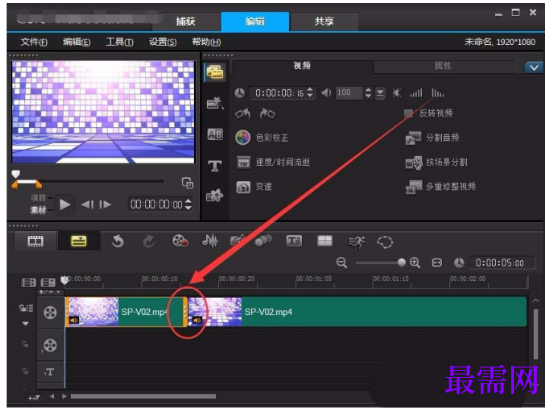Screen dimensions: 557x411
Task: Click the preview timecode 00:00:00:00 field
Action: click(x=156, y=205)
